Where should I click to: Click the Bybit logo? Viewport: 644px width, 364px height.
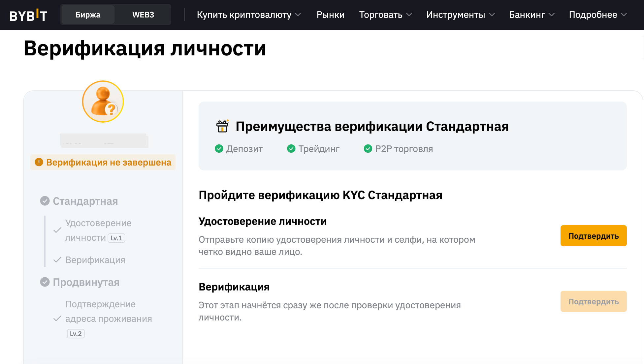(x=28, y=15)
